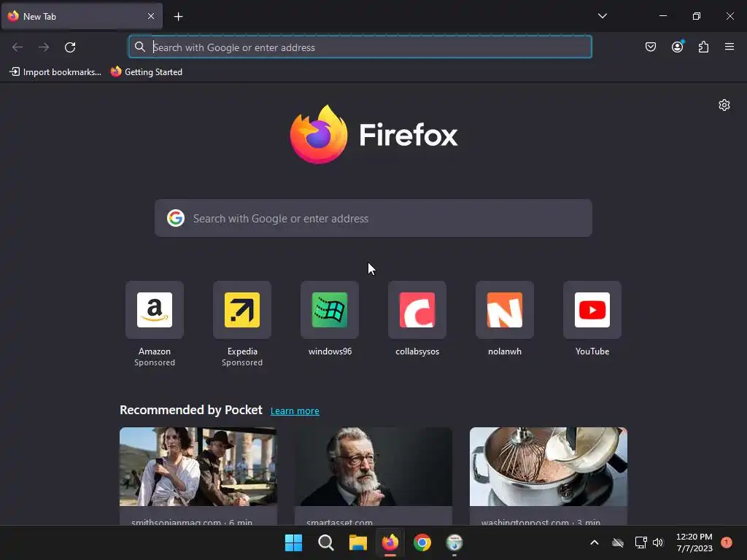Open the Extensions puzzle icon
The width and height of the screenshot is (747, 560).
click(x=703, y=47)
